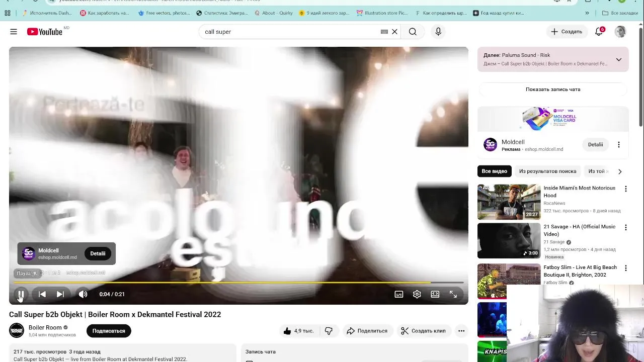Open options for the sidebar Moldcell ad

[x=619, y=145]
